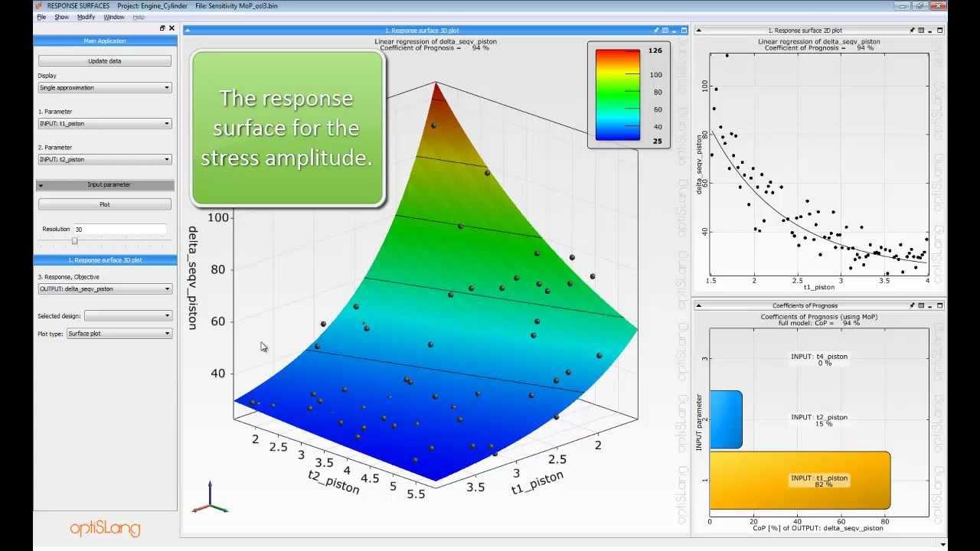Click the 'INPUT: t2_piston 15 %' label

(819, 420)
